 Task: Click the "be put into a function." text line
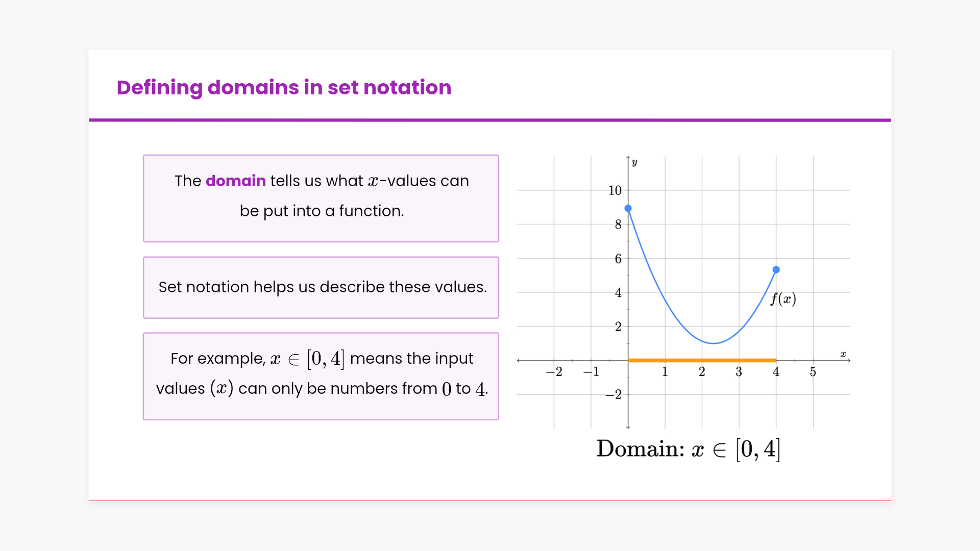[322, 211]
